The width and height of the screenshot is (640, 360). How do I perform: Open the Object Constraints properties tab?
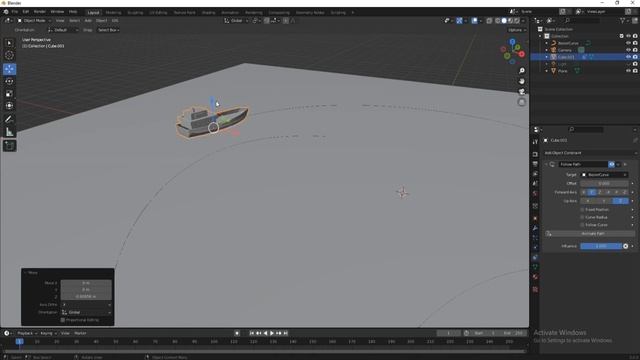[535, 258]
